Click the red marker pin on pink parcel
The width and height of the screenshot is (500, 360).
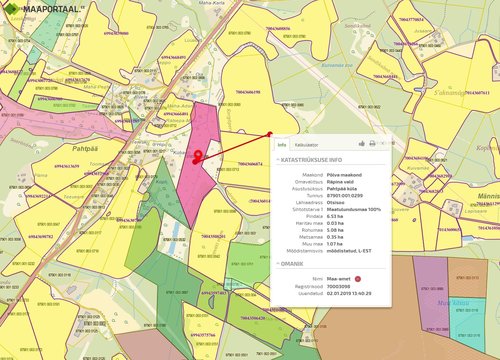(x=198, y=155)
